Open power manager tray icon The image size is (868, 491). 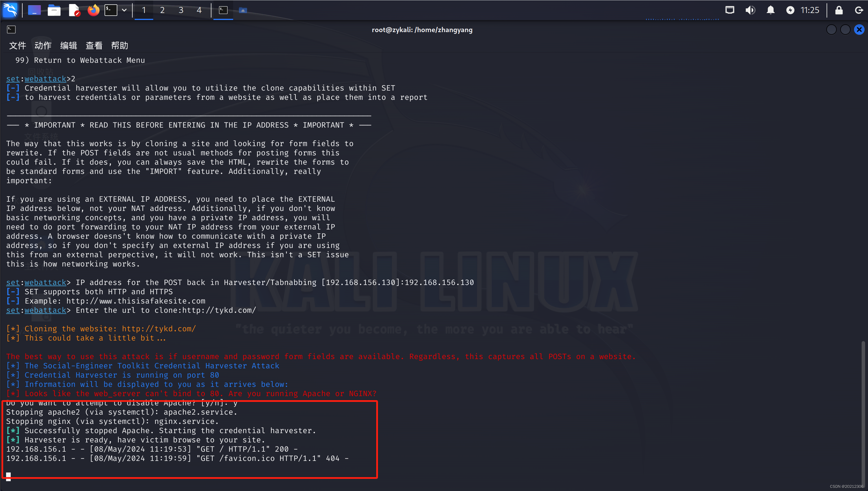[x=790, y=10]
